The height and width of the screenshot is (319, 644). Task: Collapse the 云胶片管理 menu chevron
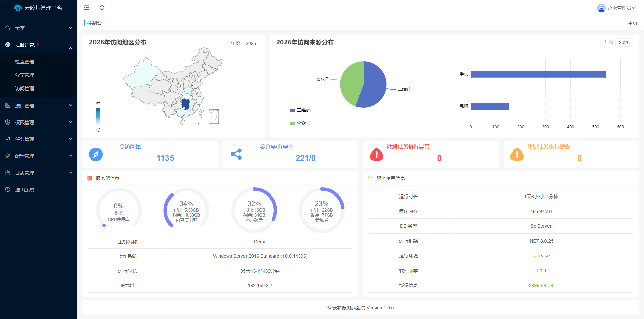(x=71, y=48)
